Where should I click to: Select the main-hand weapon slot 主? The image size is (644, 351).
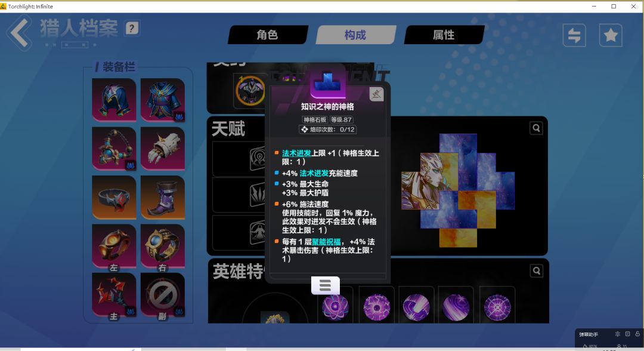click(x=114, y=295)
